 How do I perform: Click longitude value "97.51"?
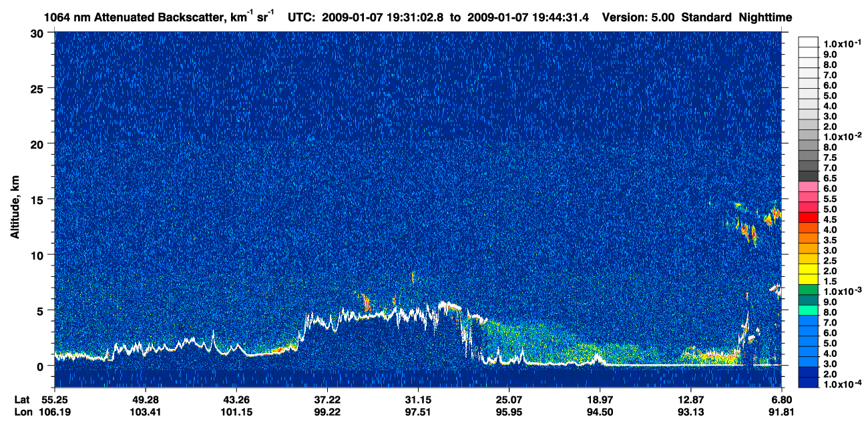(x=418, y=411)
